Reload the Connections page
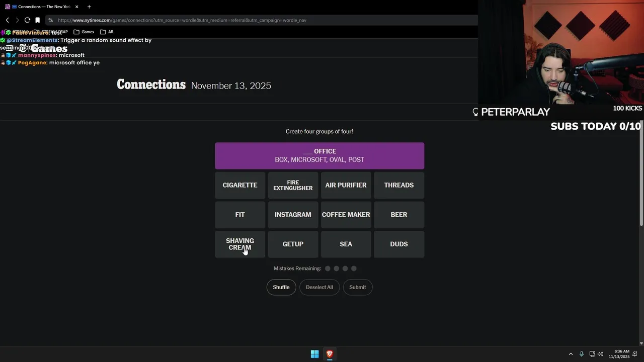Image resolution: width=644 pixels, height=362 pixels. click(x=27, y=20)
